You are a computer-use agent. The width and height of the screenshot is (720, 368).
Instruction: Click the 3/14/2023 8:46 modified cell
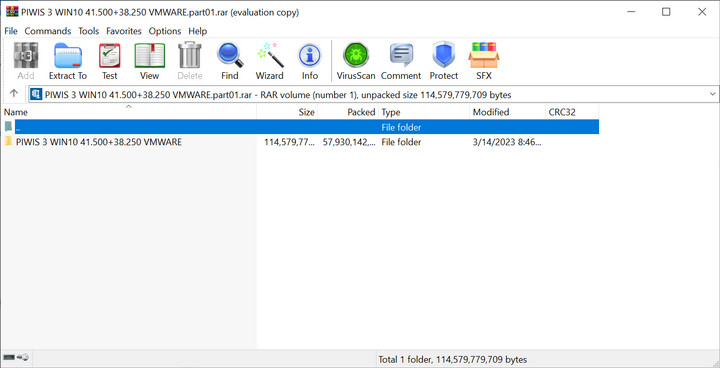507,142
